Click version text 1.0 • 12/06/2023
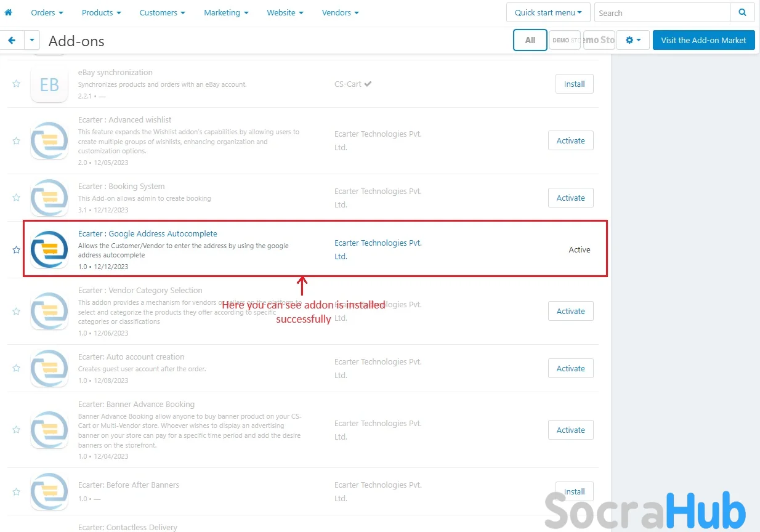The image size is (760, 532). tap(103, 333)
